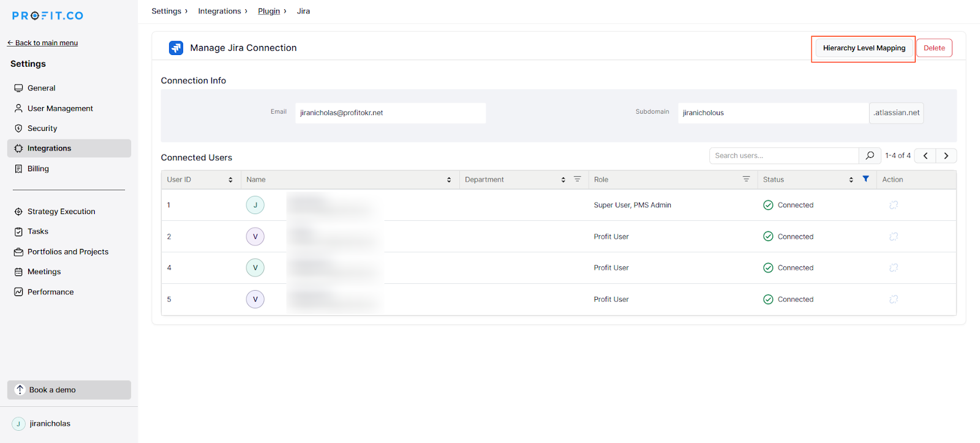Image resolution: width=980 pixels, height=443 pixels.
Task: Click Settings in the breadcrumb
Action: (x=167, y=11)
